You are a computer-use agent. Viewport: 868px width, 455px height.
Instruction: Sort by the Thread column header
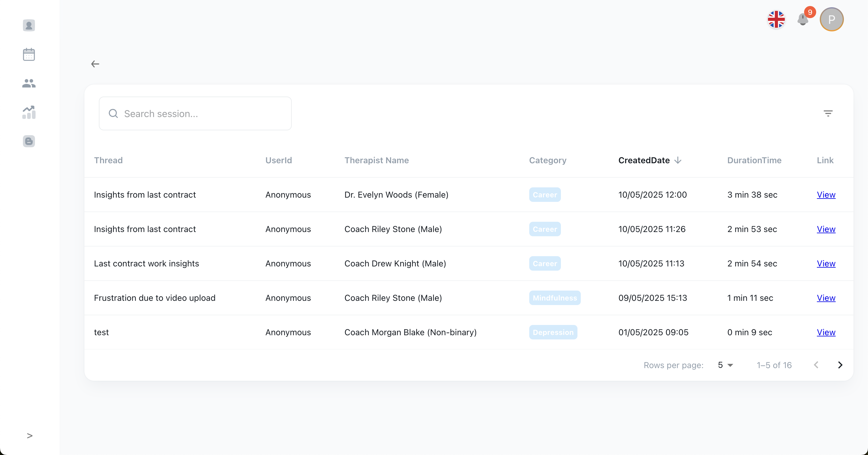[x=108, y=160]
